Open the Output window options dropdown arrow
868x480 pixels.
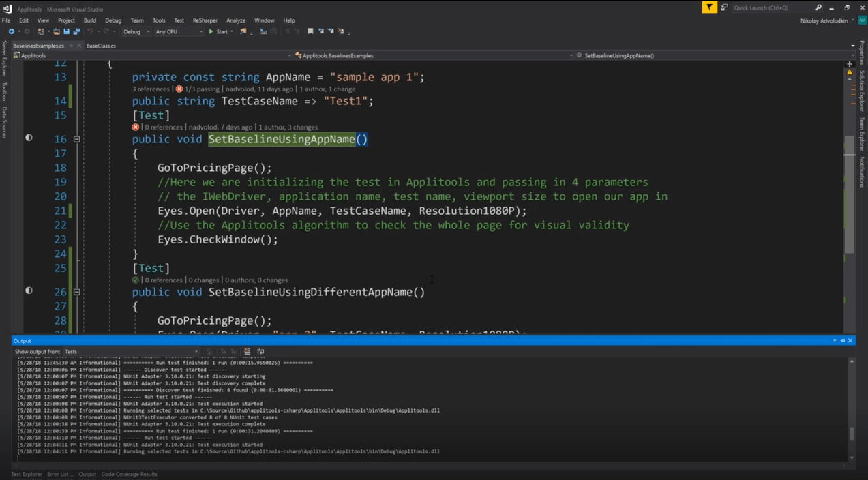click(x=835, y=340)
